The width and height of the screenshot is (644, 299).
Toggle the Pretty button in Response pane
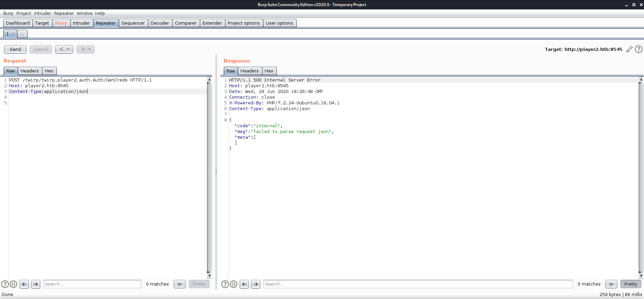(631, 284)
